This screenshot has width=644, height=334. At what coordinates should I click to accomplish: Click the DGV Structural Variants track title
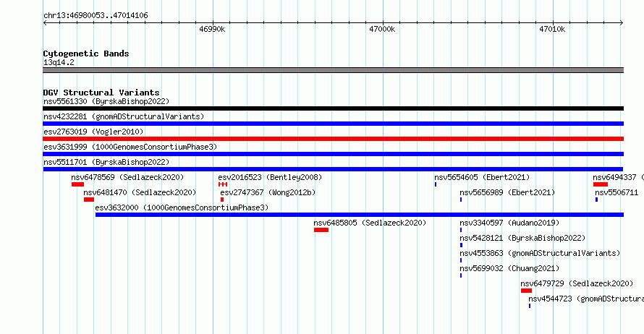pyautogui.click(x=101, y=93)
